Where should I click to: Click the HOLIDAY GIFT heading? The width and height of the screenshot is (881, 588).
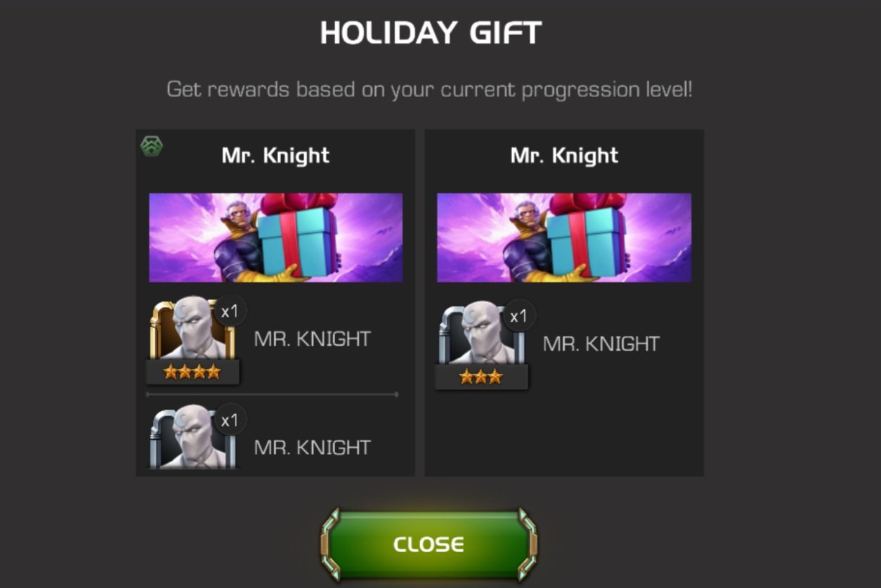(x=431, y=33)
